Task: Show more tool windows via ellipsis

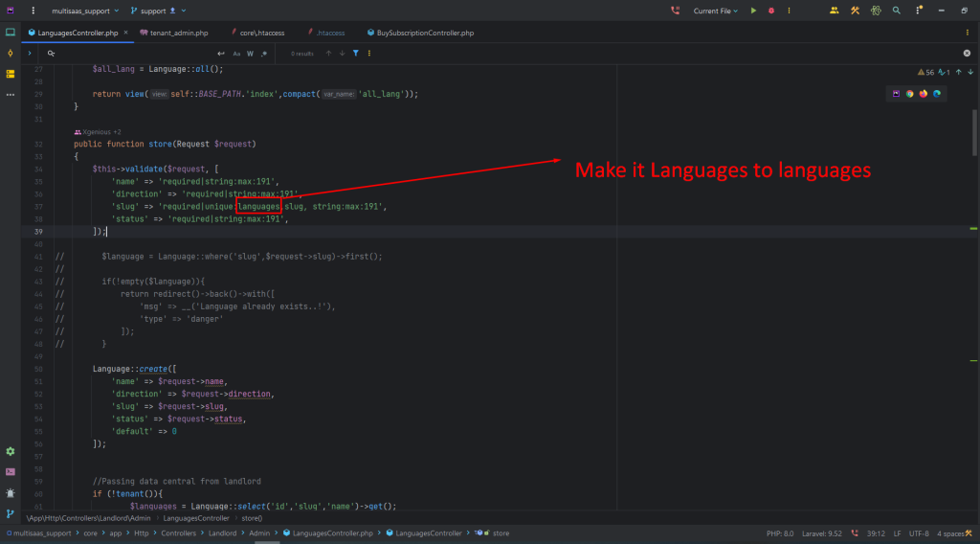Action: (x=11, y=95)
